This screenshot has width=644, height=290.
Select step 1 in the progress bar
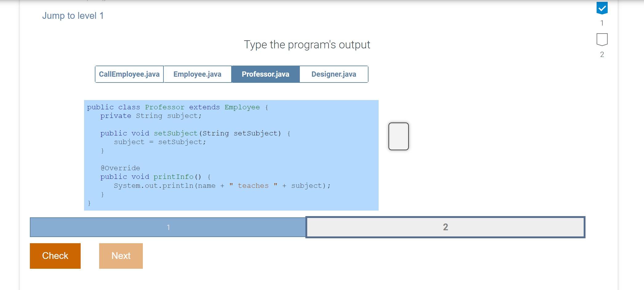coord(168,227)
